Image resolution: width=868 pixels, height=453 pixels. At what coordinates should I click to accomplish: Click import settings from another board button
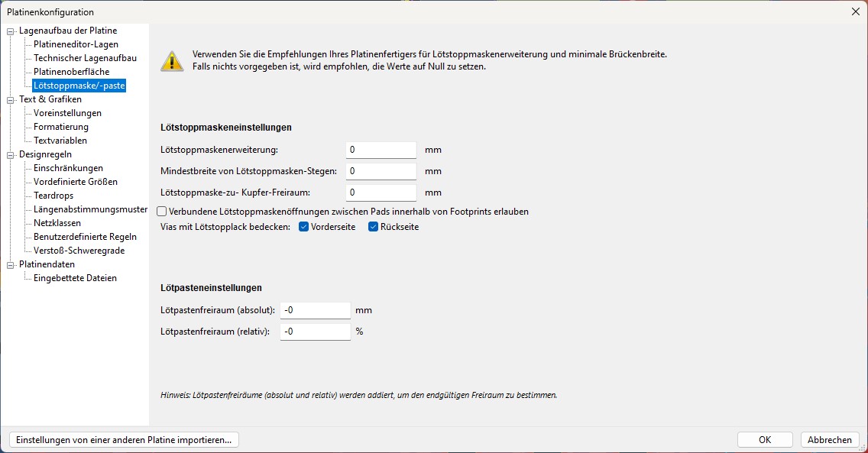pyautogui.click(x=124, y=440)
